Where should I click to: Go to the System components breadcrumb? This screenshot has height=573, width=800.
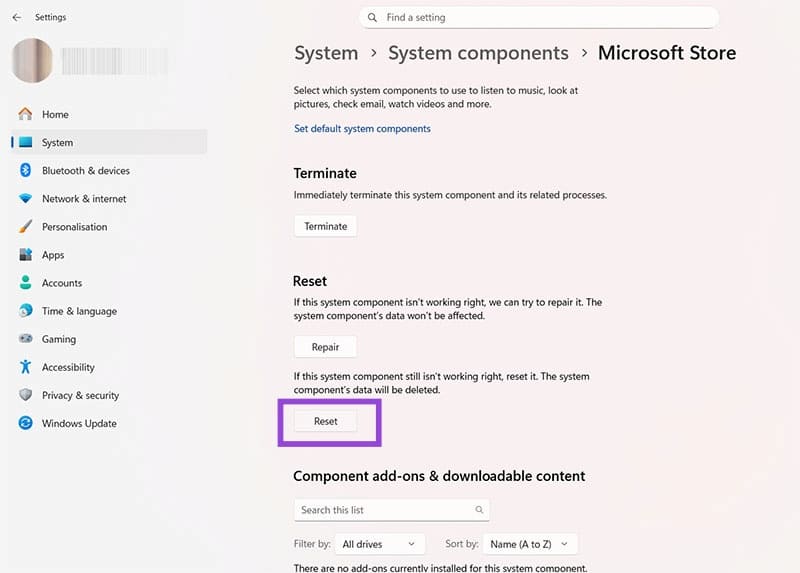point(478,53)
